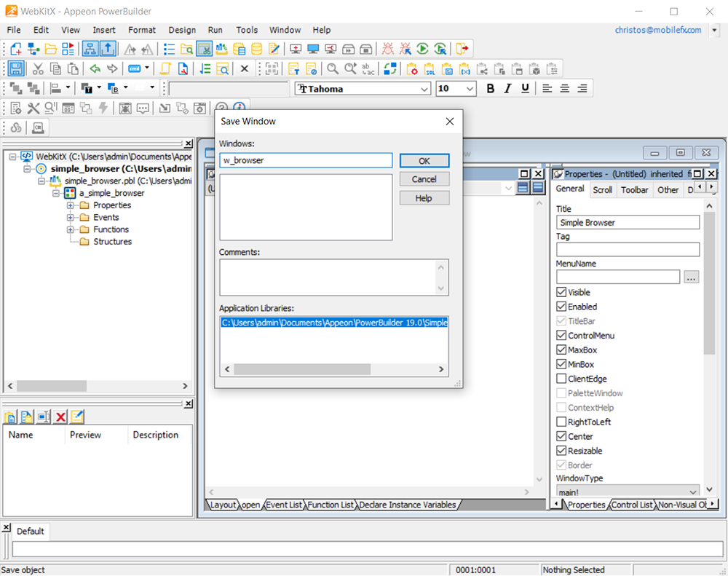Click the Open folder toolbar icon
Image resolution: width=728 pixels, height=576 pixels.
click(51, 49)
